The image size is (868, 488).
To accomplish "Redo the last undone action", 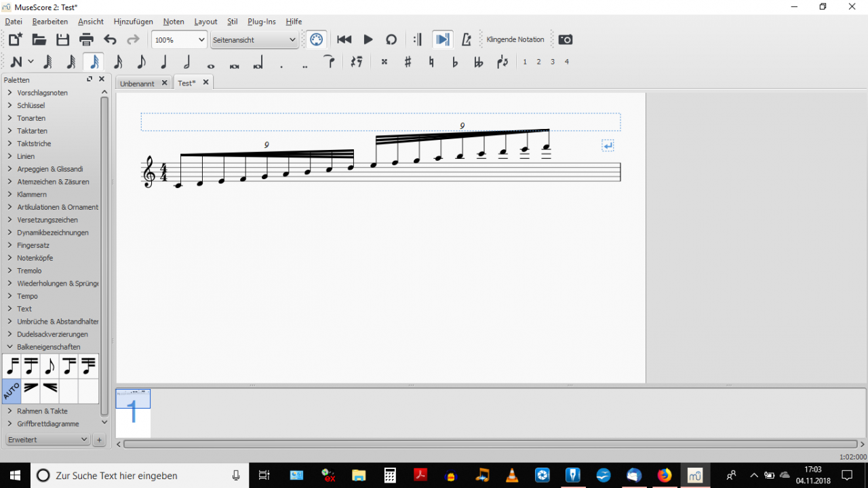I will coord(133,39).
